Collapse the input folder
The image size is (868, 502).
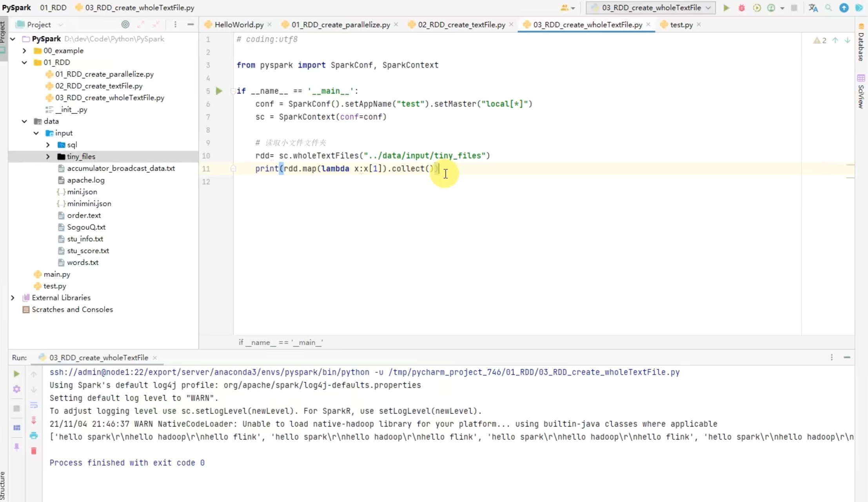(36, 133)
